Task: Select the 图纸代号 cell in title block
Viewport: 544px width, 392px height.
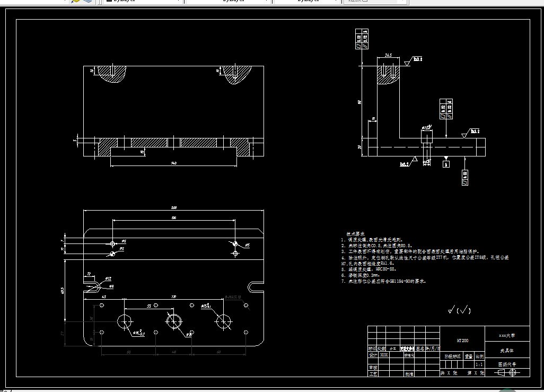Action: pos(507,364)
